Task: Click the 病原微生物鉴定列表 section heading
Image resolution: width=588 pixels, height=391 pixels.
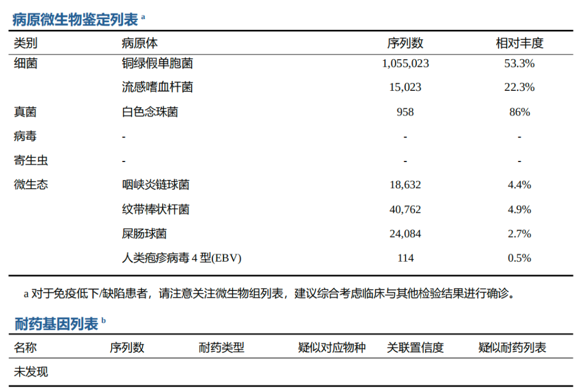Action: (x=75, y=20)
